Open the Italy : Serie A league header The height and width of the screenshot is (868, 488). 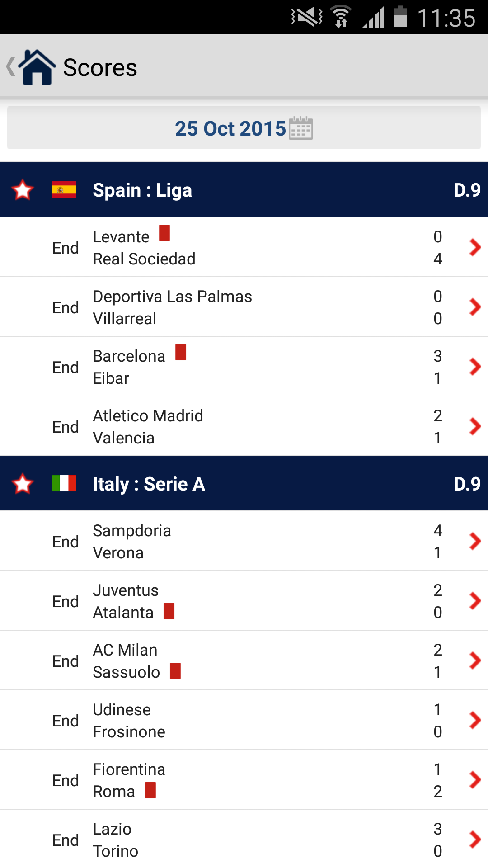tap(149, 484)
